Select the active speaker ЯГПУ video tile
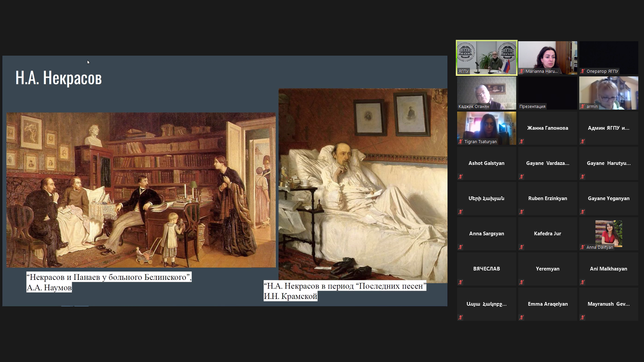The image size is (644, 362). pyautogui.click(x=486, y=57)
